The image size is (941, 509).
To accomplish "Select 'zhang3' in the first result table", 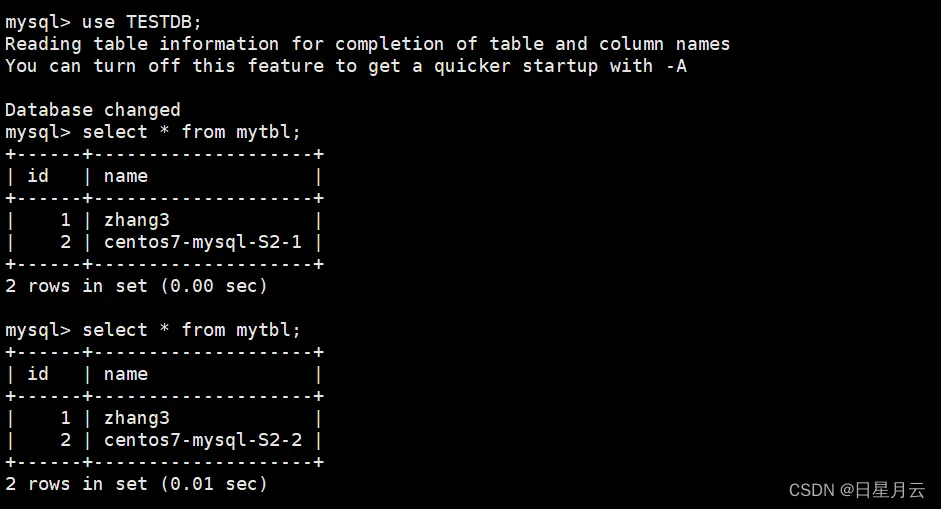I will pyautogui.click(x=137, y=220).
